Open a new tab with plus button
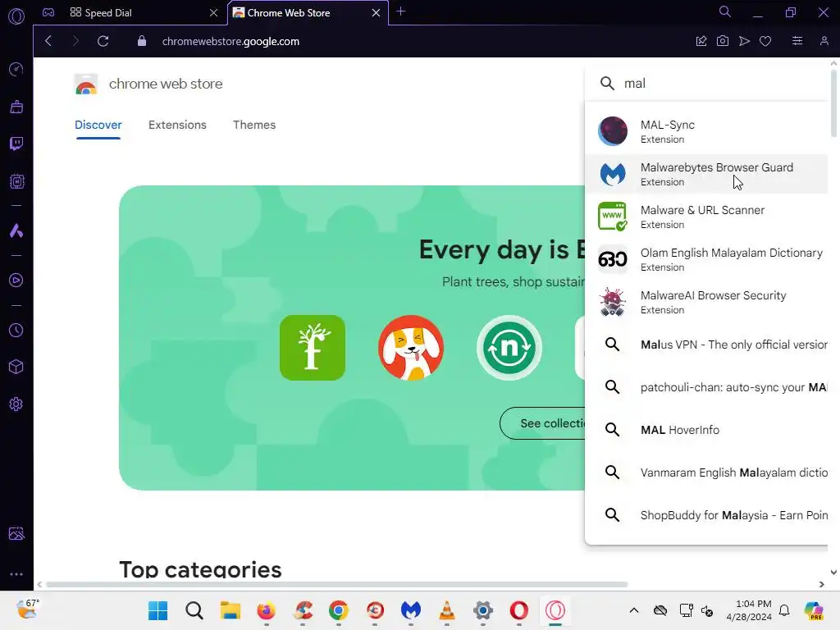This screenshot has width=840, height=630. coord(400,11)
